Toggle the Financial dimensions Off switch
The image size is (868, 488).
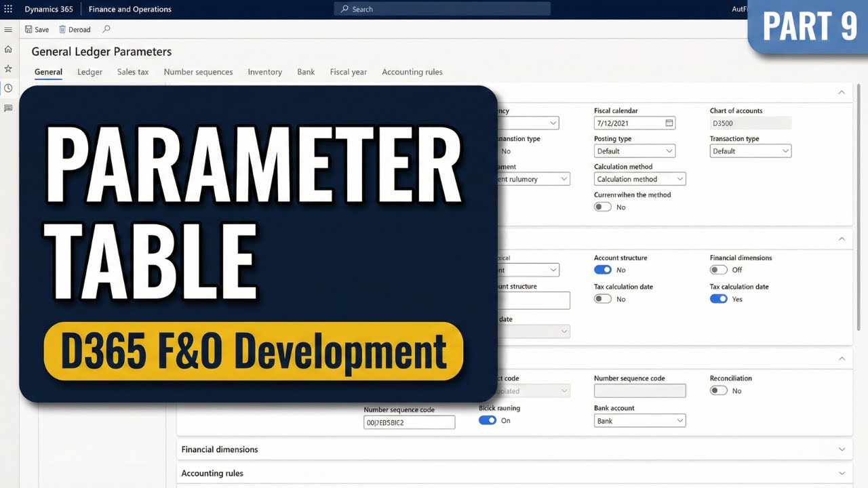coord(719,270)
